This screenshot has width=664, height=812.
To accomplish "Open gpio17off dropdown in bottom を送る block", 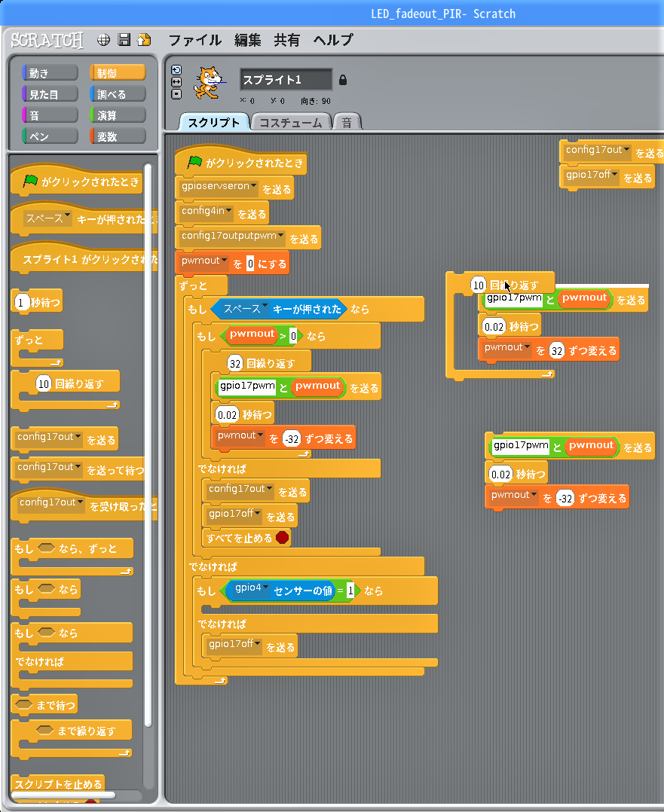I will pos(257,644).
